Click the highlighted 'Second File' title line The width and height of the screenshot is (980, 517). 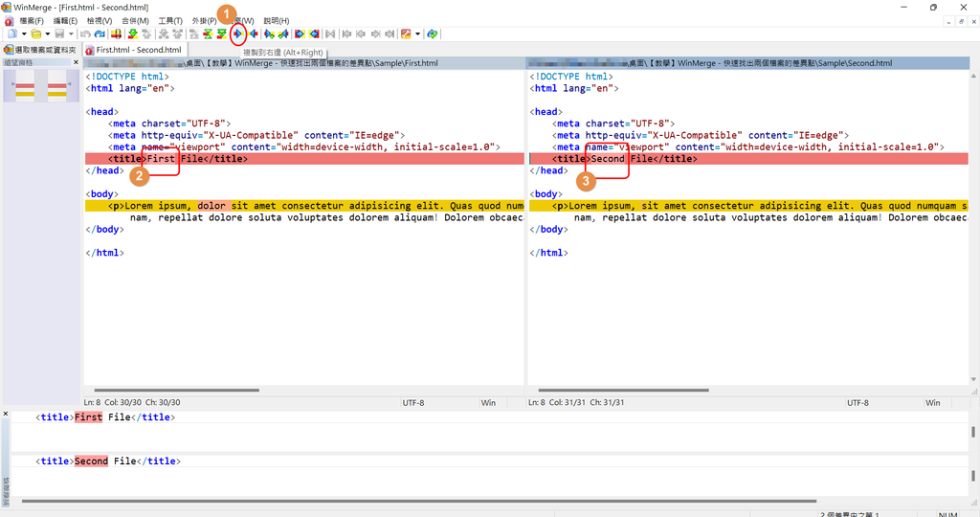622,159
